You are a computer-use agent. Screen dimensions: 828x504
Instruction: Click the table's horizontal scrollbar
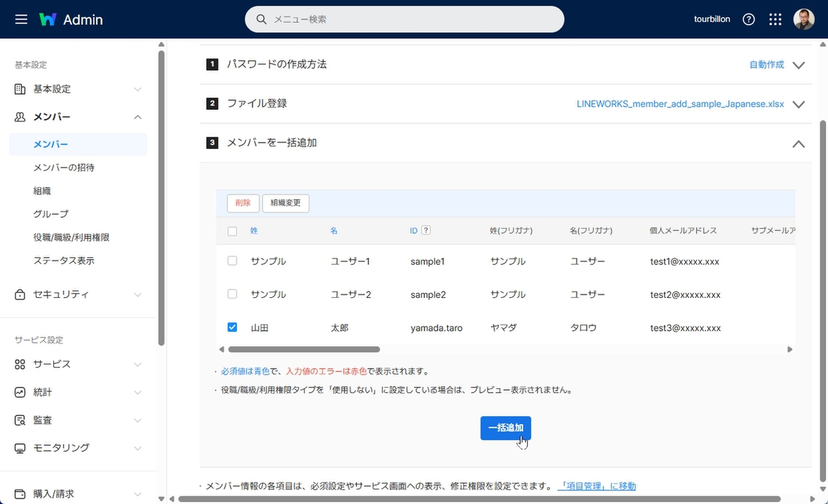pos(304,350)
